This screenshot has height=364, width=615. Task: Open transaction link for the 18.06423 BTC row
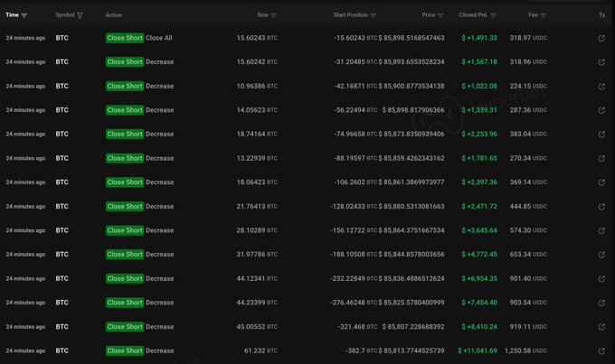click(x=601, y=182)
